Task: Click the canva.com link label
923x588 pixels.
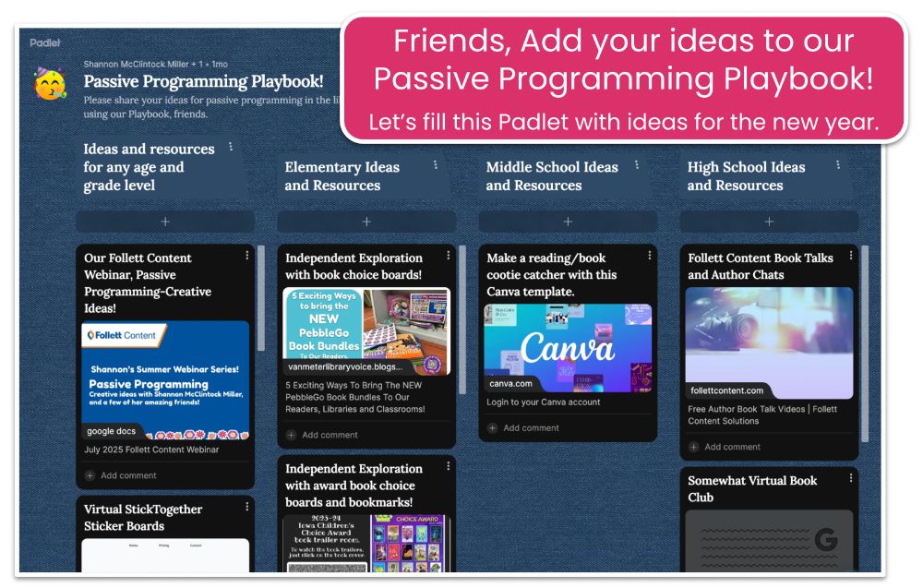Action: point(511,384)
